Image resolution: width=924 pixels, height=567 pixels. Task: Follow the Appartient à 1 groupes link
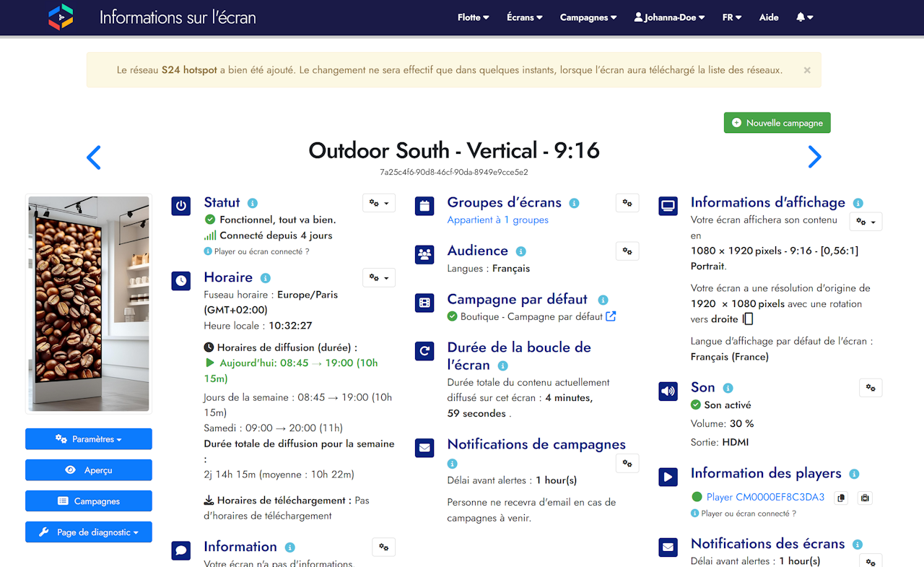(497, 220)
